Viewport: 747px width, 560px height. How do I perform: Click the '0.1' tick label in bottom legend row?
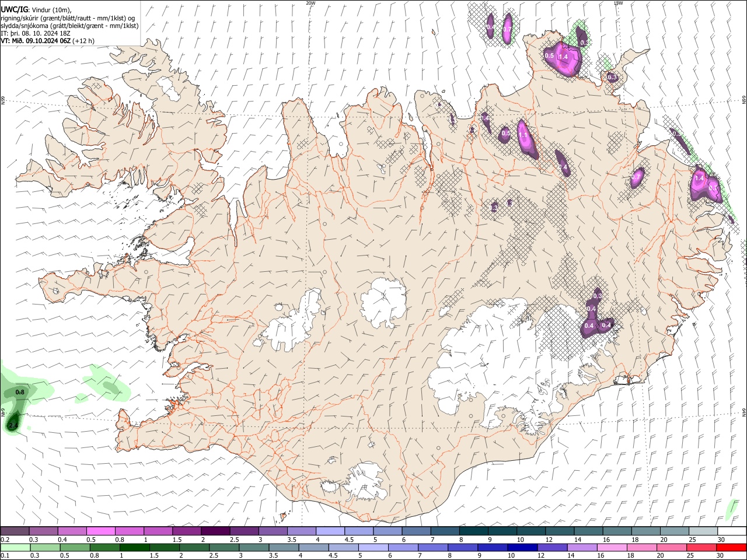pos(5,556)
